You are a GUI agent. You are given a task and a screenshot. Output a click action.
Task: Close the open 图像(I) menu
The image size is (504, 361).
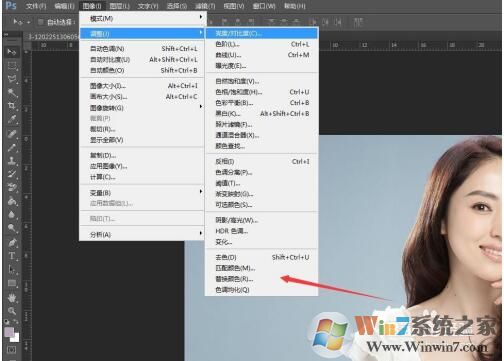[x=92, y=6]
